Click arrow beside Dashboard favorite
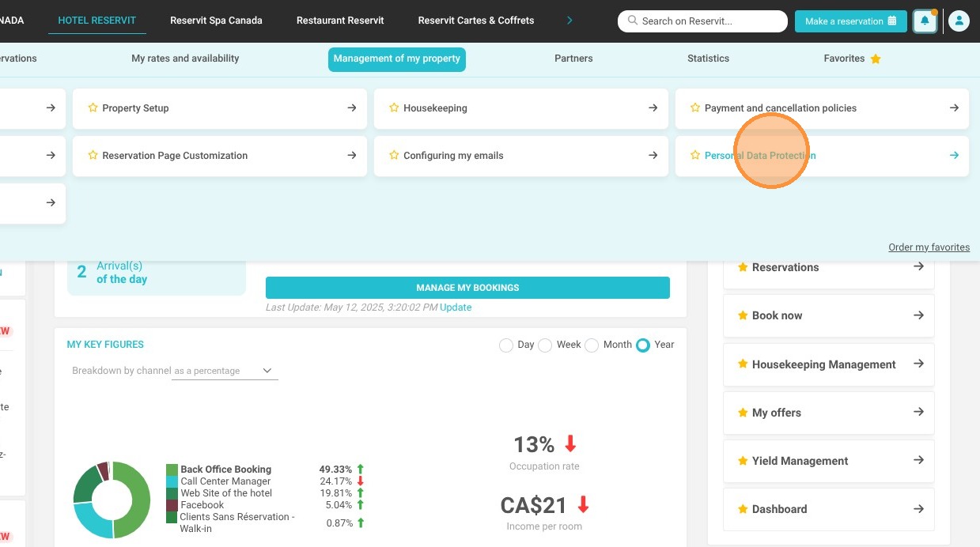This screenshot has height=547, width=980. (x=918, y=508)
